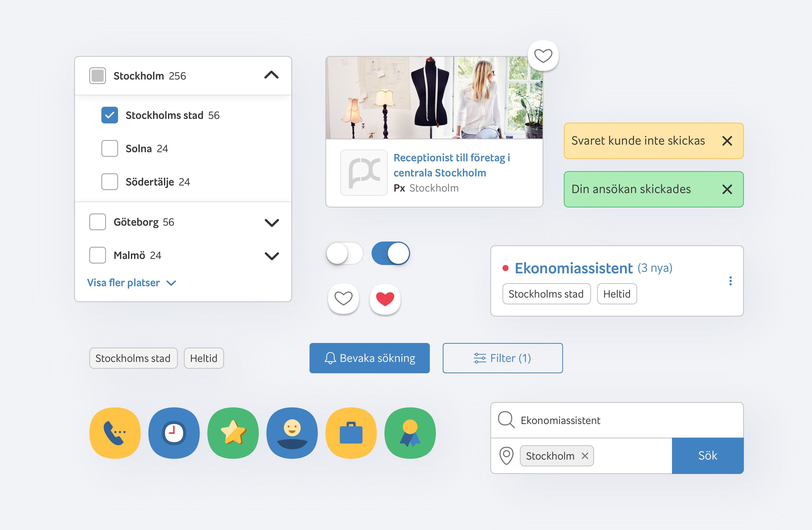Click the green star icon
The width and height of the screenshot is (812, 530).
pos(233,433)
